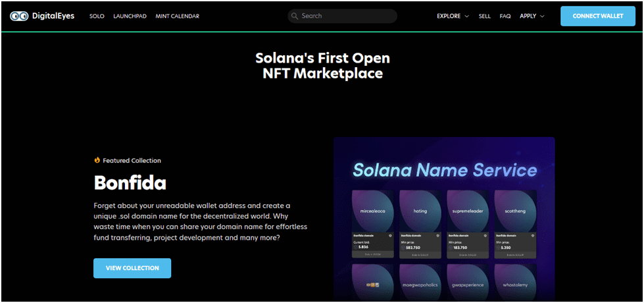Focus the Search input field
The width and height of the screenshot is (644, 303).
[x=343, y=16]
